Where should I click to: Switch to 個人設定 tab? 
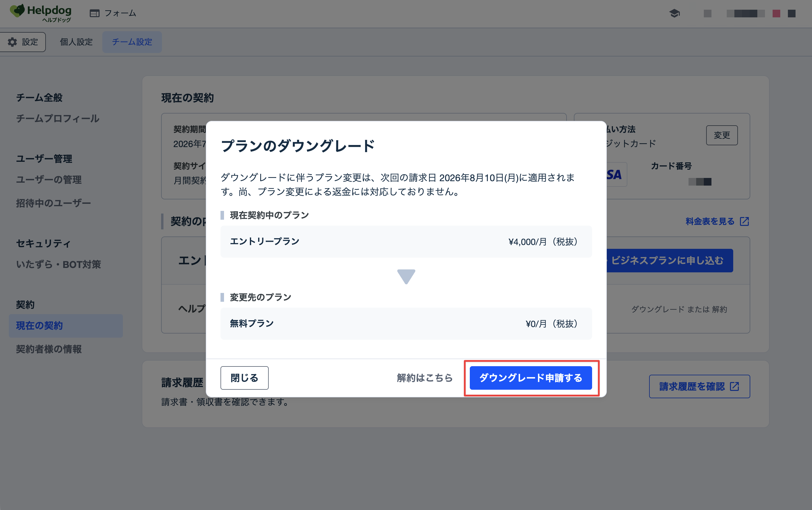76,42
